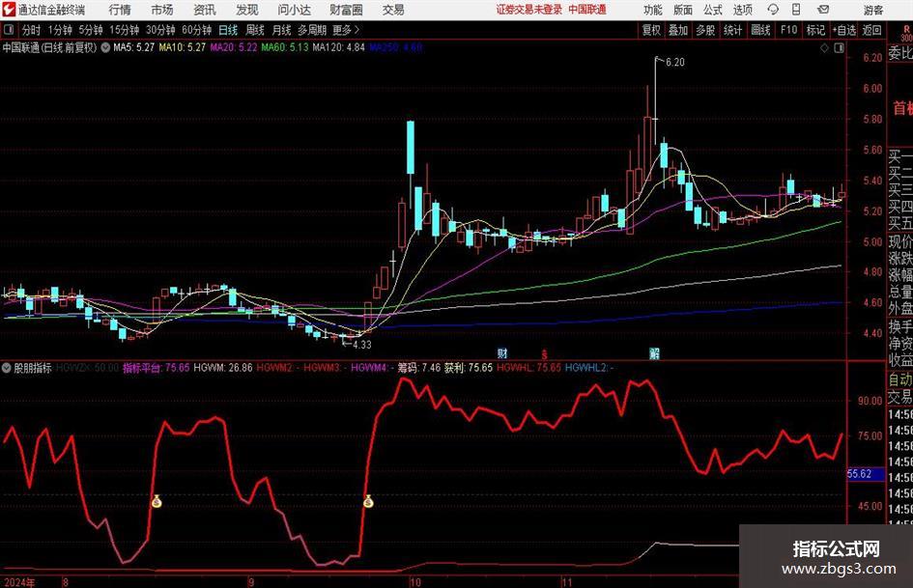Click the MA60: 5.13 indicator label
Viewport: 913px width, 588px height.
(x=285, y=47)
